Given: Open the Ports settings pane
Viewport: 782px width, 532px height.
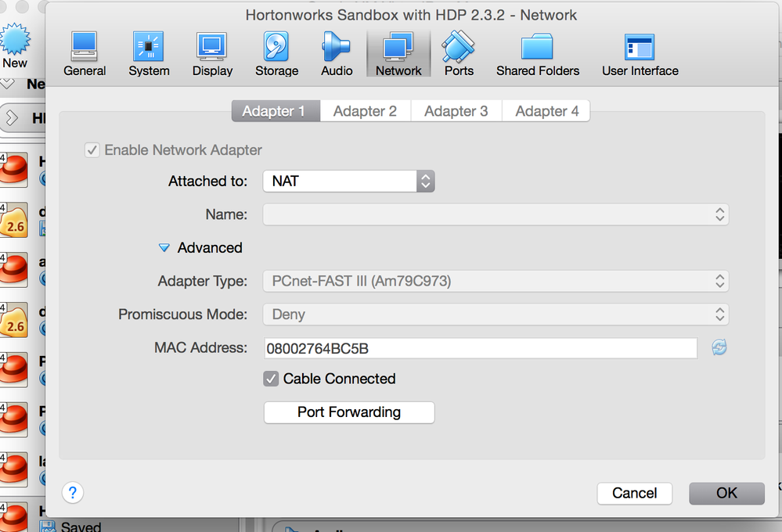Looking at the screenshot, I should 459,54.
